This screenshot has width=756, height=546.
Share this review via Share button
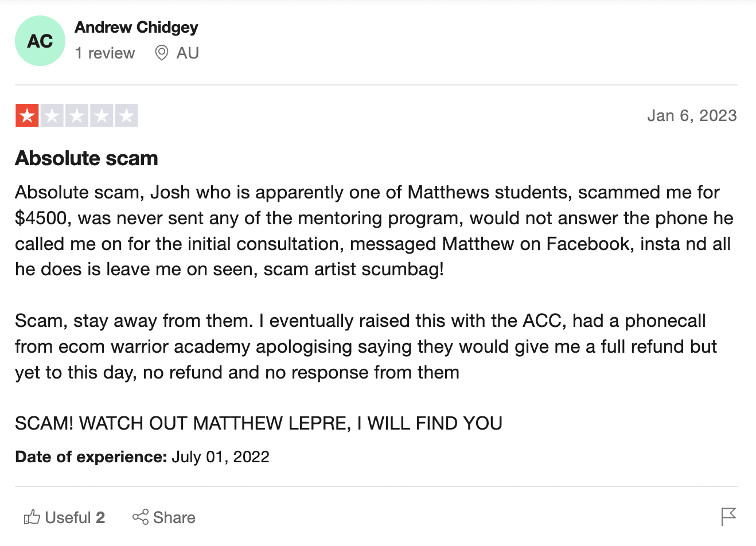[x=164, y=517]
